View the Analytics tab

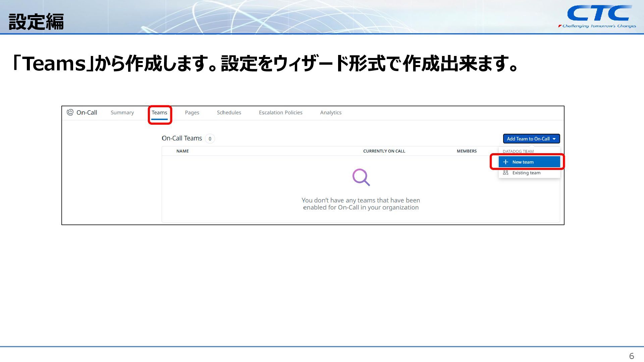331,113
